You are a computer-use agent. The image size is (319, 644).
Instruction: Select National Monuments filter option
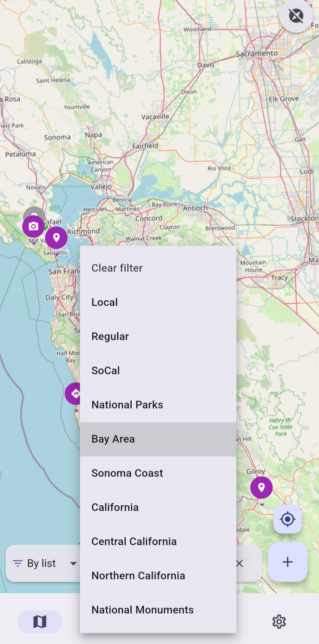click(x=143, y=610)
